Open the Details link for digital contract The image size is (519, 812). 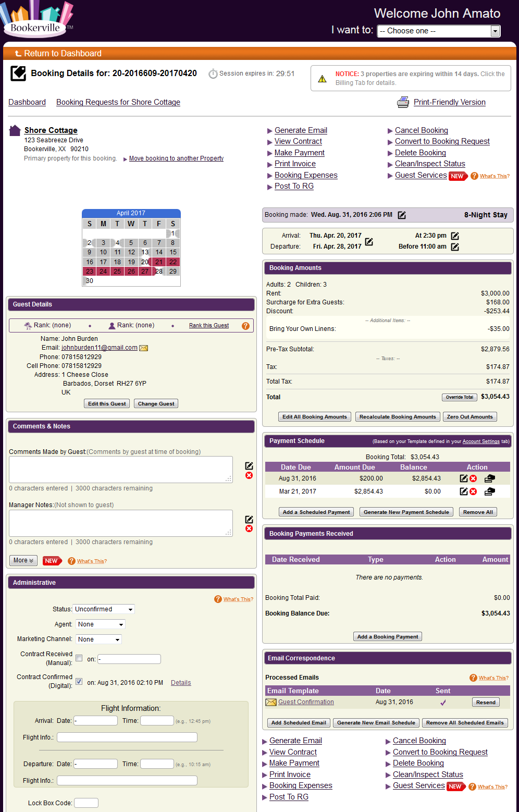tap(181, 683)
